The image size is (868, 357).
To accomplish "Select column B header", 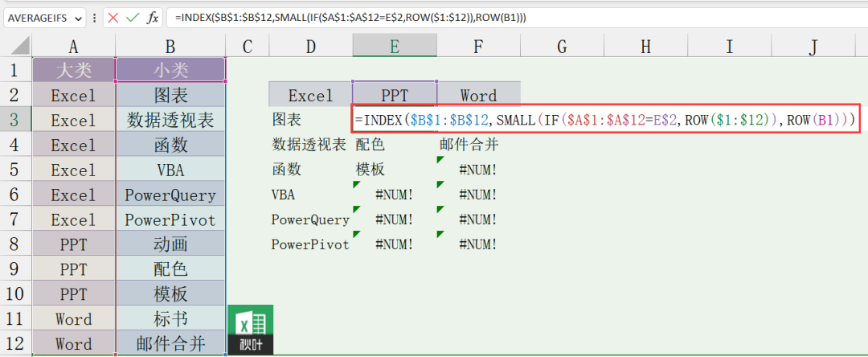I will [170, 46].
